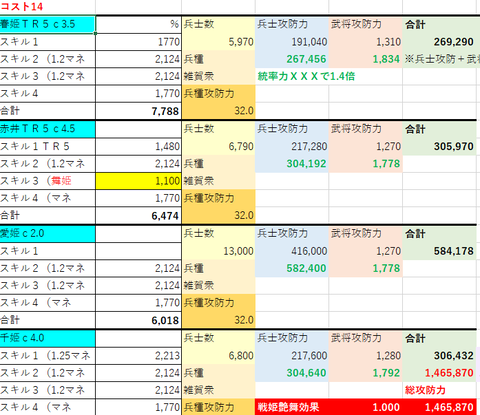Image resolution: width=480 pixels, height=415 pixels.
Task: Select the green 582,400 value
Action: (292, 268)
